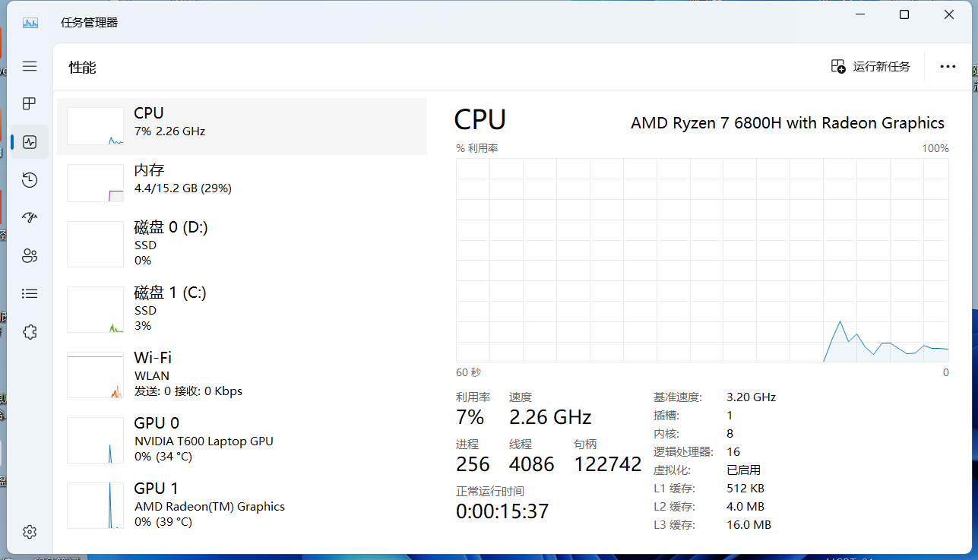
Task: Open the Details list icon
Action: click(30, 293)
